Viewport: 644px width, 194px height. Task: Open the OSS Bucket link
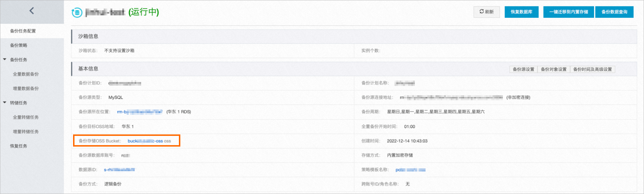pos(145,141)
